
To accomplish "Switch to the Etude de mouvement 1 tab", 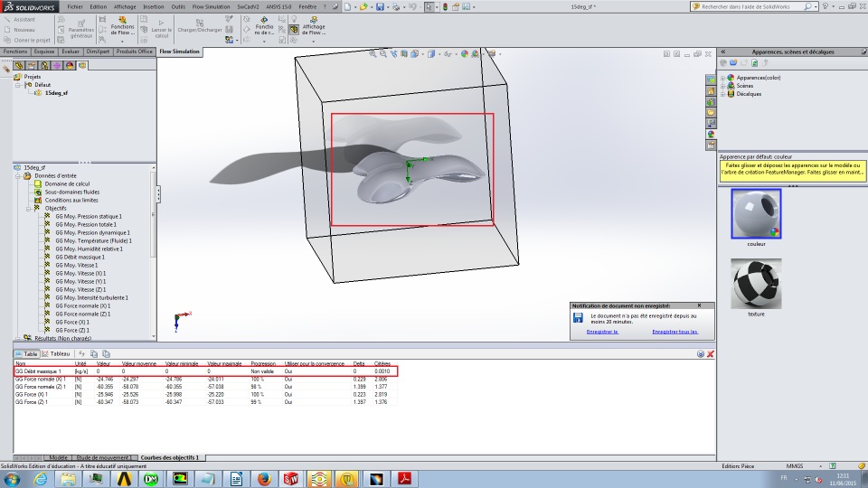I will 103,457.
